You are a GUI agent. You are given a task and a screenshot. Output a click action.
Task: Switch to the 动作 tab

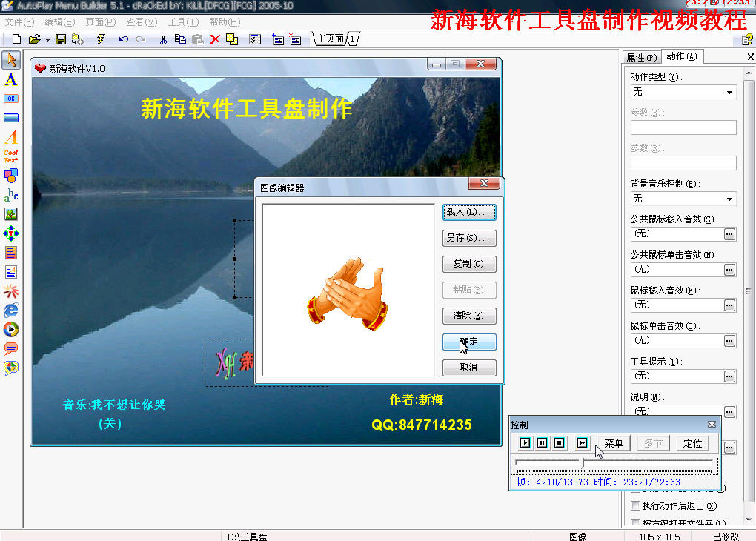(682, 56)
